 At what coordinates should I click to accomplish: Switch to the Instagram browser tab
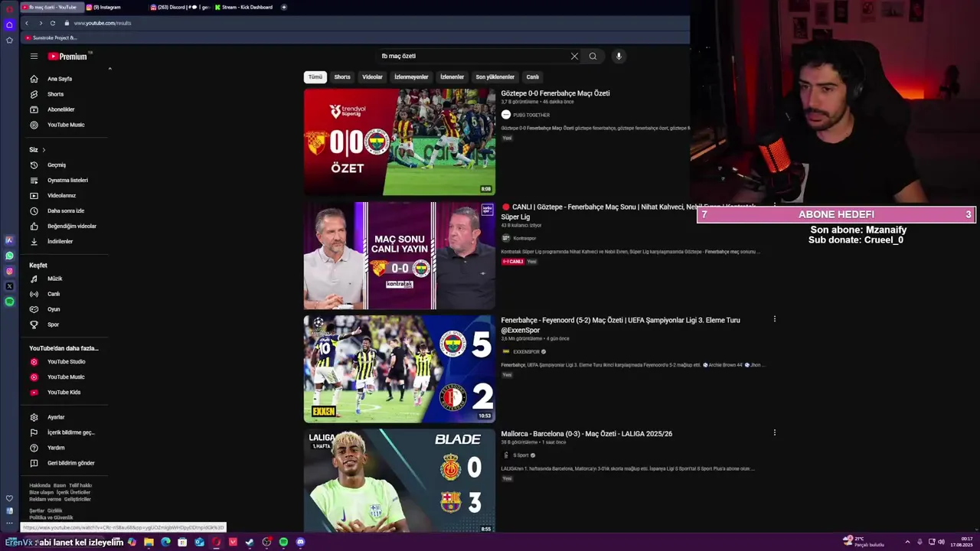(x=115, y=7)
